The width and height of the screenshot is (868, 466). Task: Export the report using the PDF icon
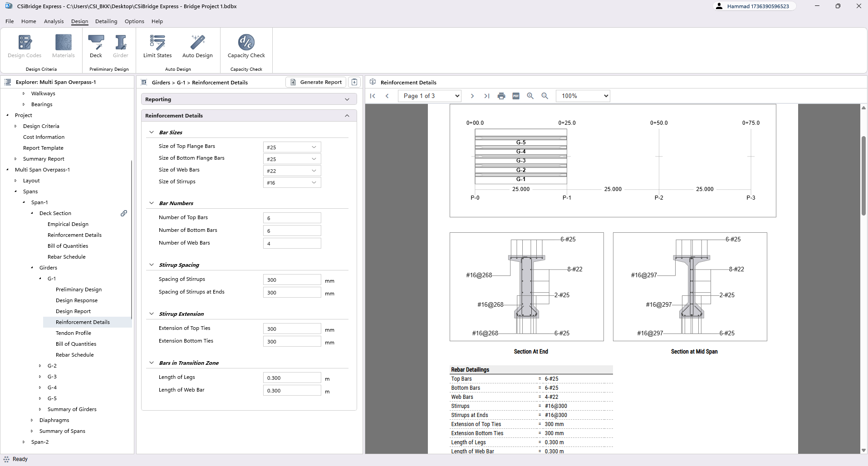[516, 96]
